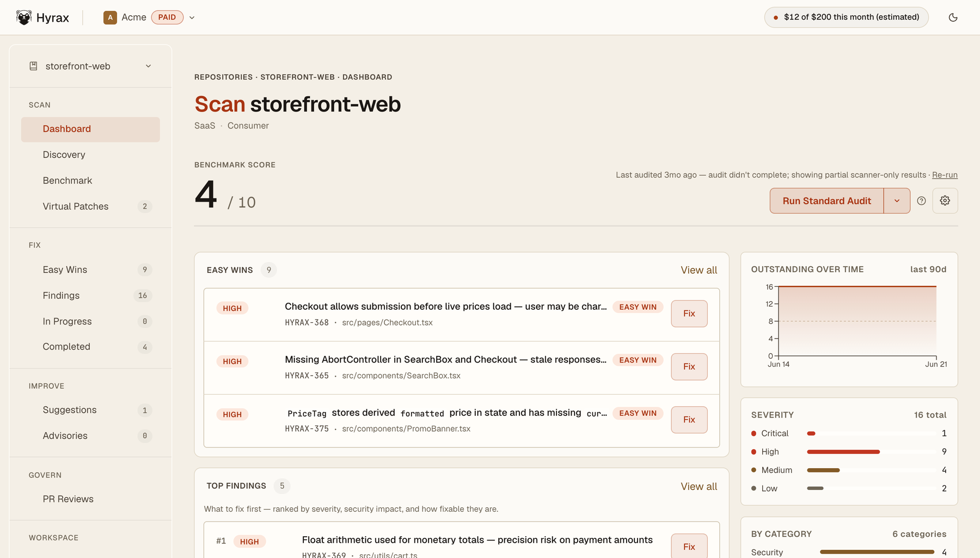Viewport: 980px width, 558px height.
Task: Click the Medium severity row
Action: click(849, 470)
